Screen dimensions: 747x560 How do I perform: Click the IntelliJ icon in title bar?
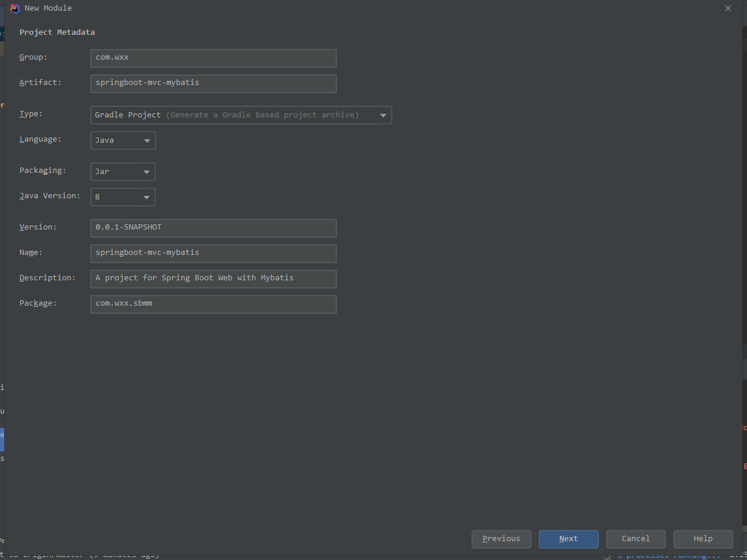point(15,8)
